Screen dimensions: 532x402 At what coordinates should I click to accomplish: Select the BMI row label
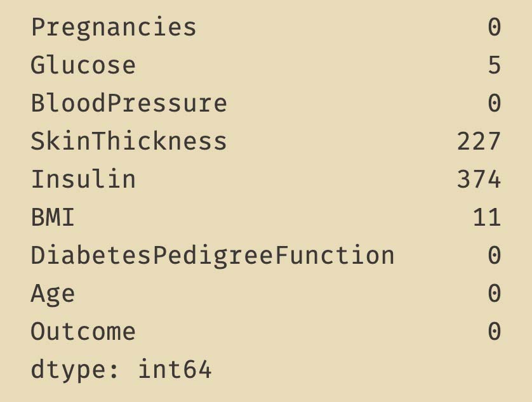click(x=53, y=217)
